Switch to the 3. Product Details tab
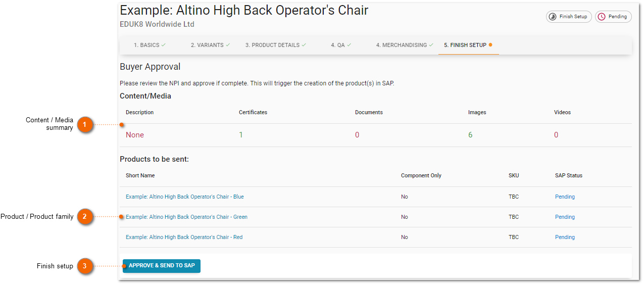 276,45
